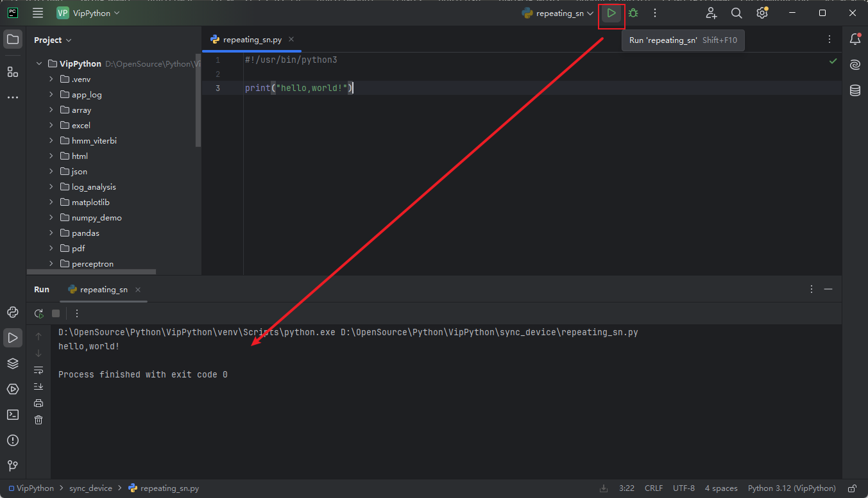Toggle scroll to end in Run console
The image size is (868, 498).
coord(38,386)
